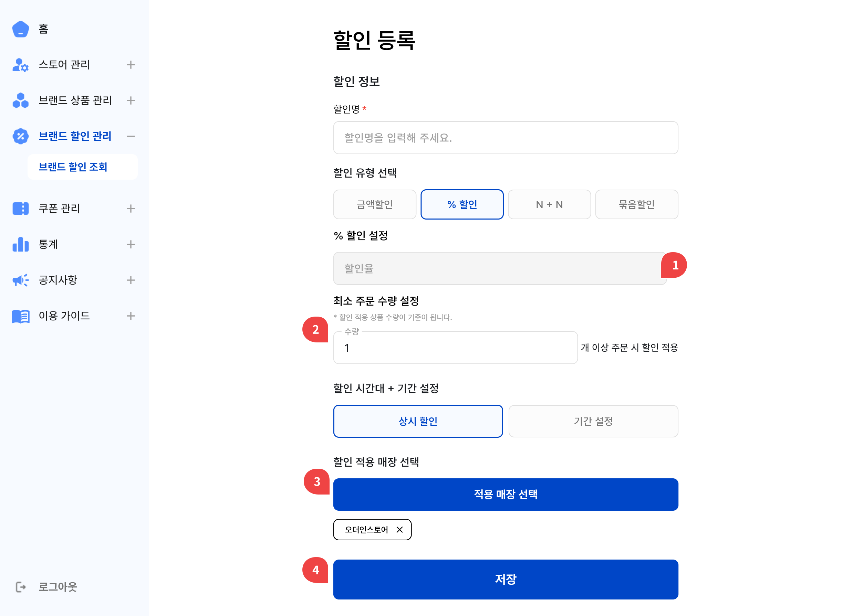Click the home icon in sidebar

pyautogui.click(x=21, y=29)
